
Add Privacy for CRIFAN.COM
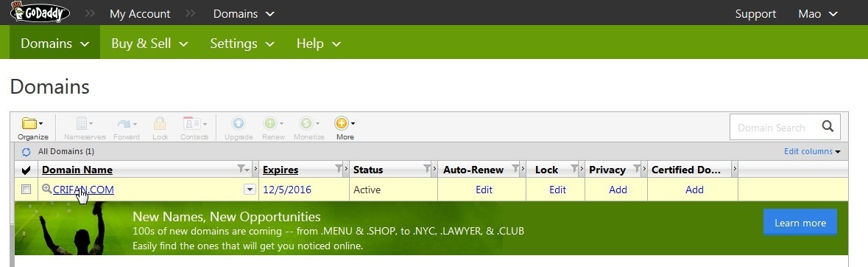coord(618,190)
